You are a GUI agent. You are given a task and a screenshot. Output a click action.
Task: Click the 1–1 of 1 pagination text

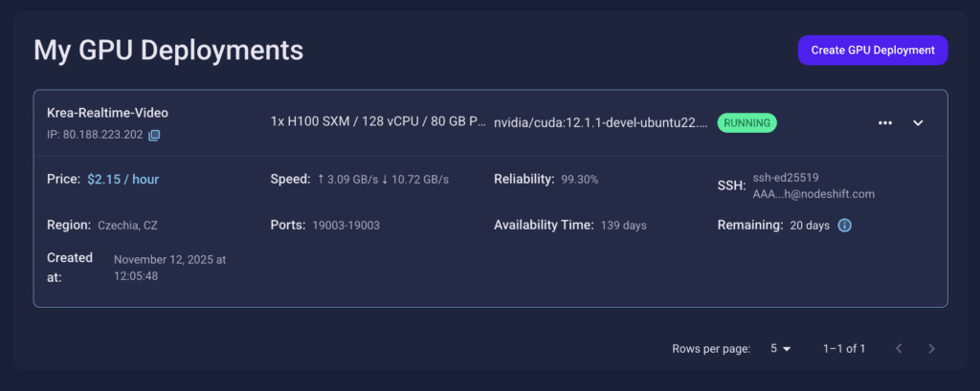coord(844,349)
